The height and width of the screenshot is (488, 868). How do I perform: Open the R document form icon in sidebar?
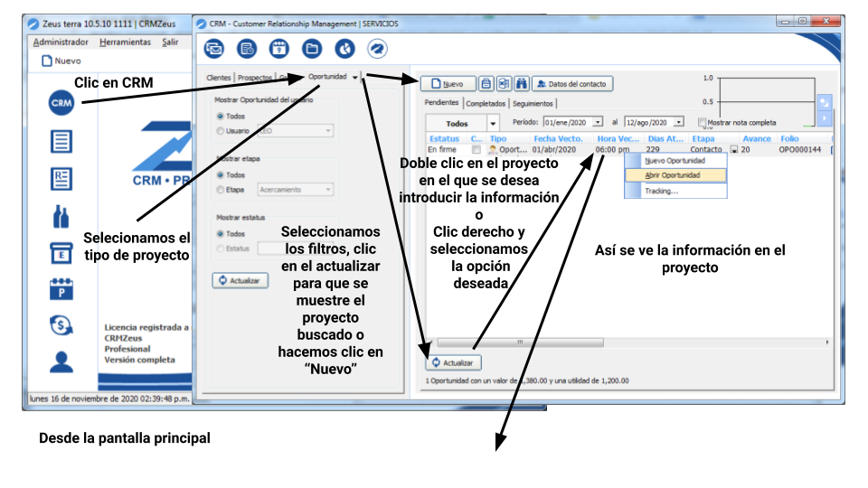point(61,179)
